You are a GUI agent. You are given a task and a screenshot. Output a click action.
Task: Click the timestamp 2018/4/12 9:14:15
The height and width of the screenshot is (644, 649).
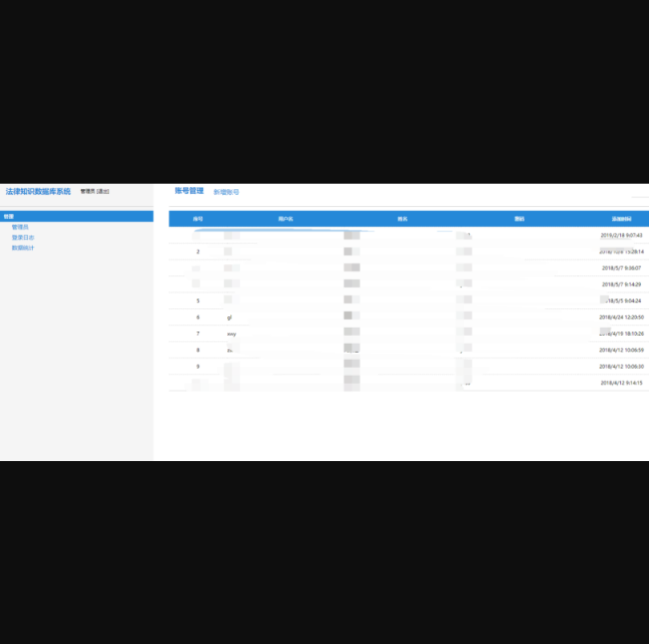click(621, 383)
